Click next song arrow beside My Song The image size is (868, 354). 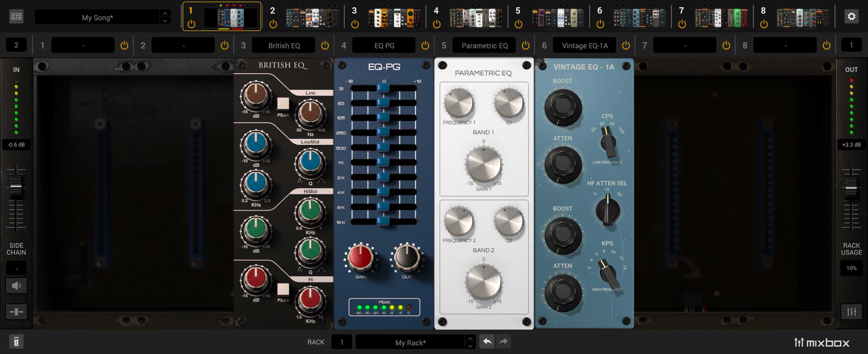pos(165,21)
